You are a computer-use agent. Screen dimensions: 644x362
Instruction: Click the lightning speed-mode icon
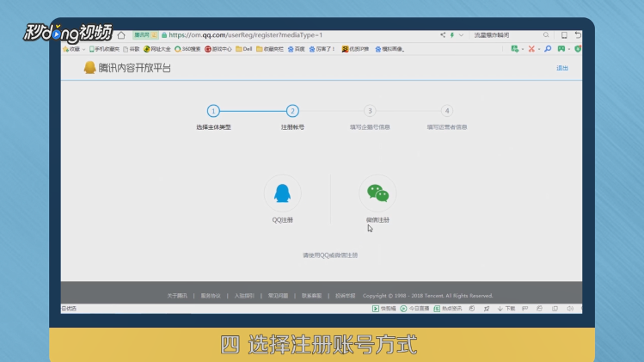pos(451,35)
